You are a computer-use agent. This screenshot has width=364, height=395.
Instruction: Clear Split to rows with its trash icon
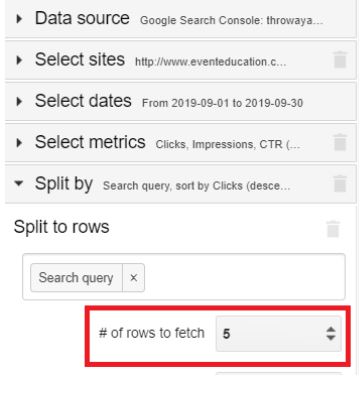point(333,229)
